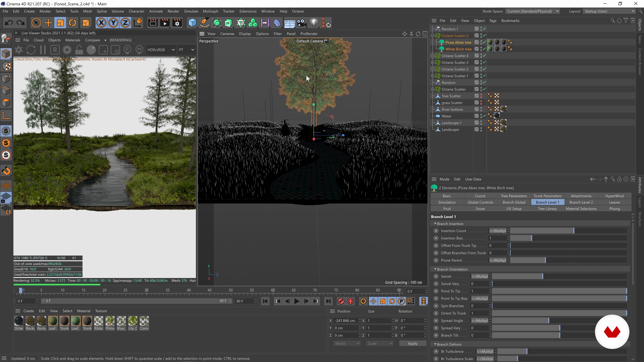Open Live Viewer Materials menu
Viewport: 644px width, 362px height.
click(x=73, y=40)
